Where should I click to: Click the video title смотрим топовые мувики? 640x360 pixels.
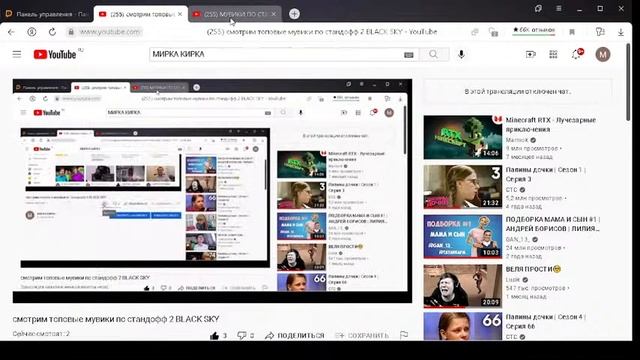pos(116,319)
